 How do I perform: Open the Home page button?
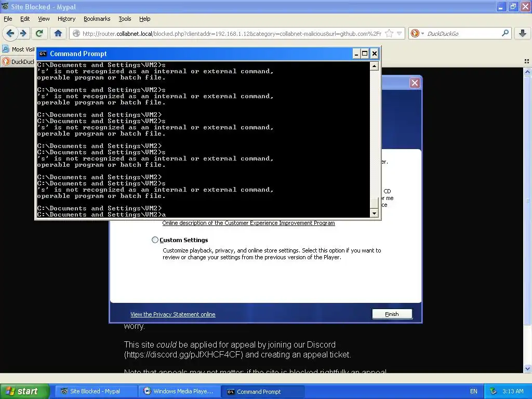tap(58, 33)
